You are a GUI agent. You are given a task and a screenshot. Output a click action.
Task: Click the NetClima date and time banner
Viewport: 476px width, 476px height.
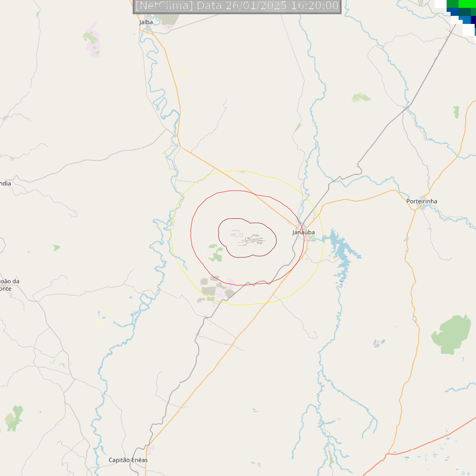tap(237, 6)
